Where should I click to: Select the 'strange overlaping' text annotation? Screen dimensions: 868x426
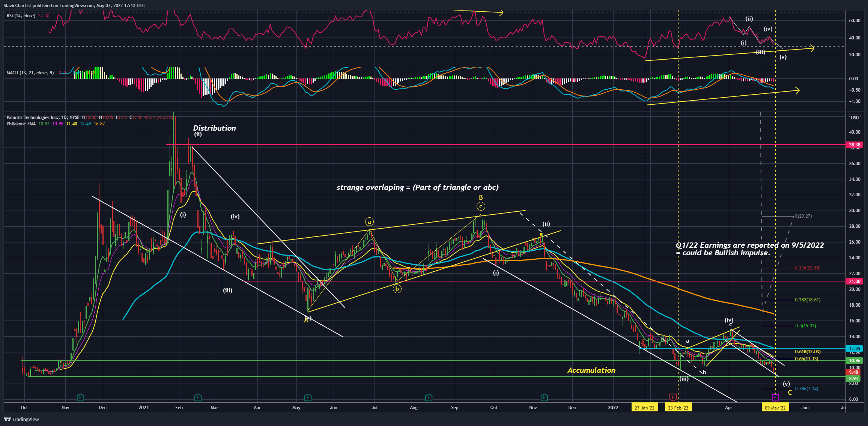coord(417,187)
